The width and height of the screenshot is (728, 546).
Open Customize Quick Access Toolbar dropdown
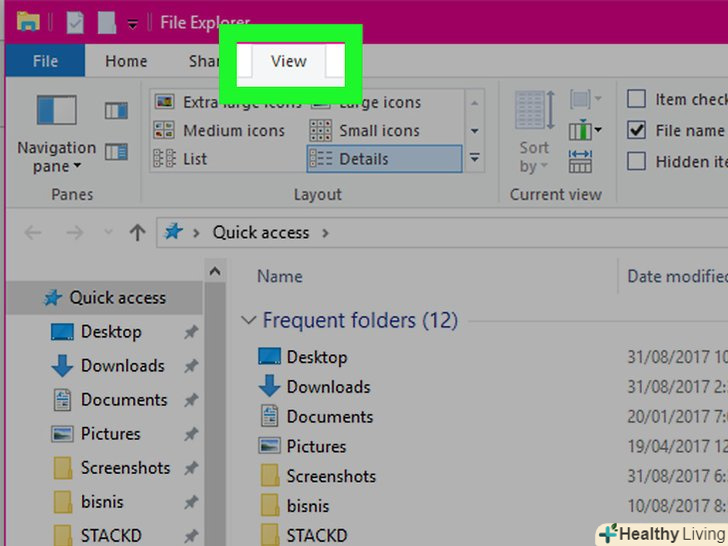(x=133, y=23)
